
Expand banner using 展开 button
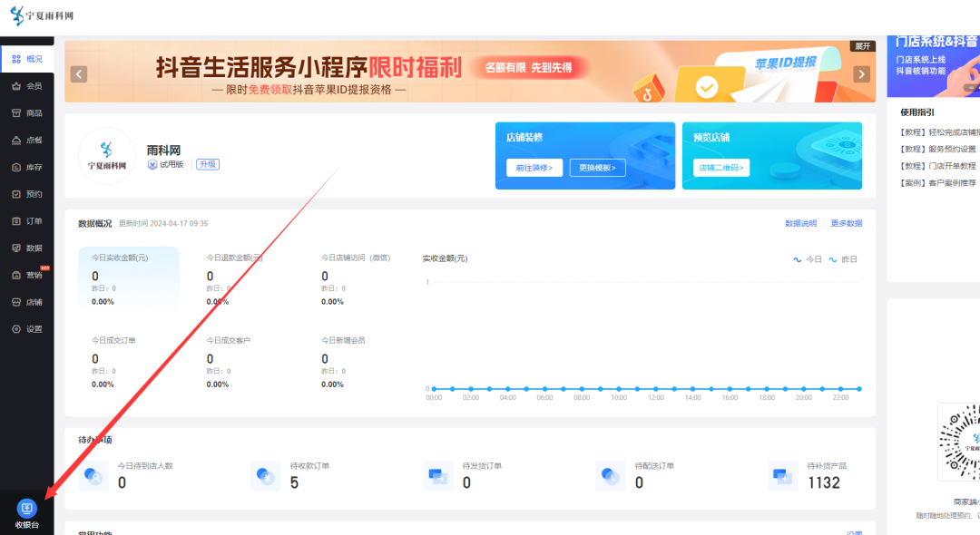tap(863, 46)
